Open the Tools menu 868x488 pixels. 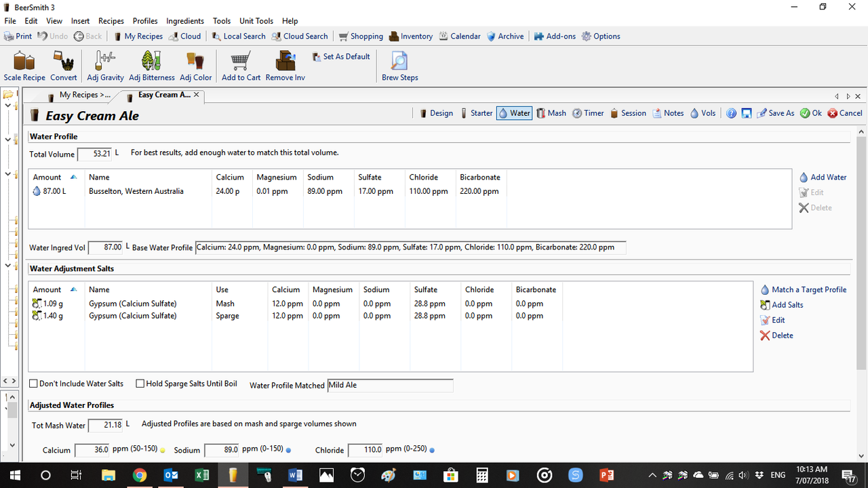pyautogui.click(x=222, y=21)
